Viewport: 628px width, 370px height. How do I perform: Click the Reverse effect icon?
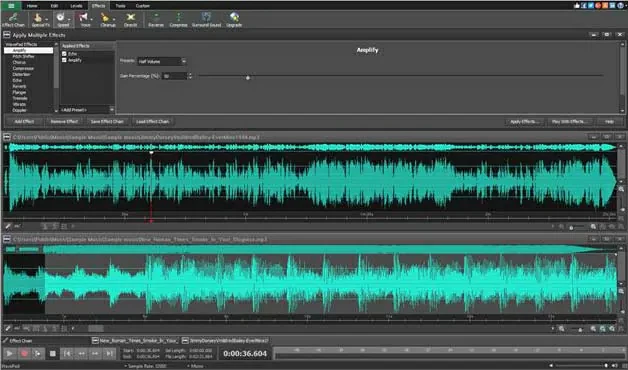pyautogui.click(x=156, y=19)
